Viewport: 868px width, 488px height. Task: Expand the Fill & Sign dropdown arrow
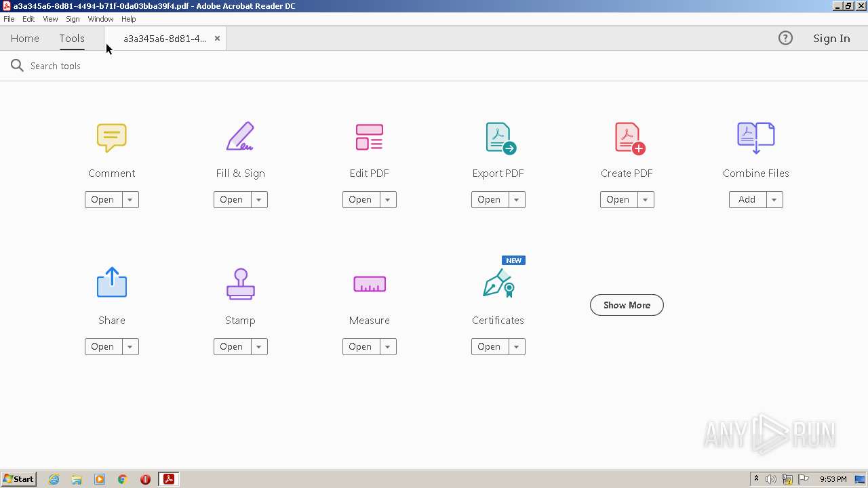coord(258,200)
